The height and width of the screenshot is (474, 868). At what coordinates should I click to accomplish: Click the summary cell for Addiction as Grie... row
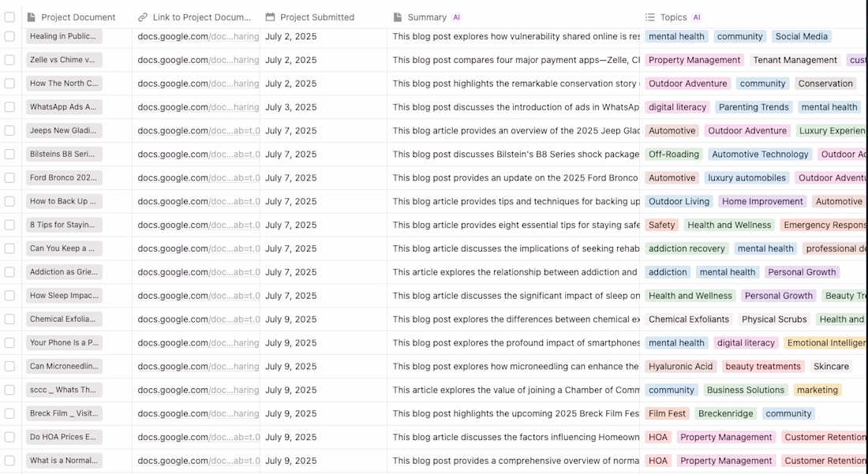[x=514, y=272]
